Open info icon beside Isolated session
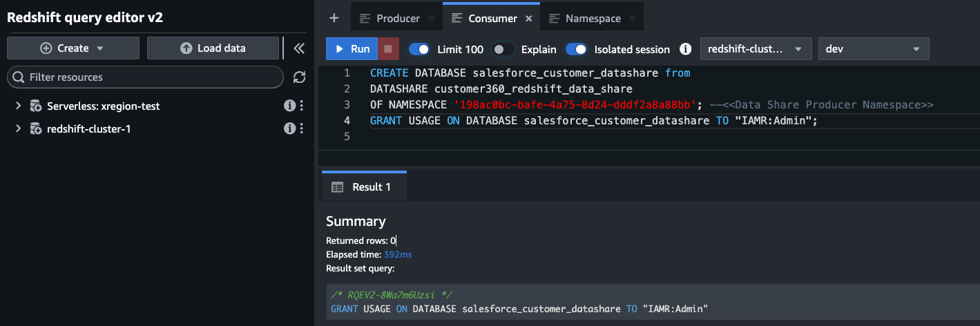 coord(685,49)
